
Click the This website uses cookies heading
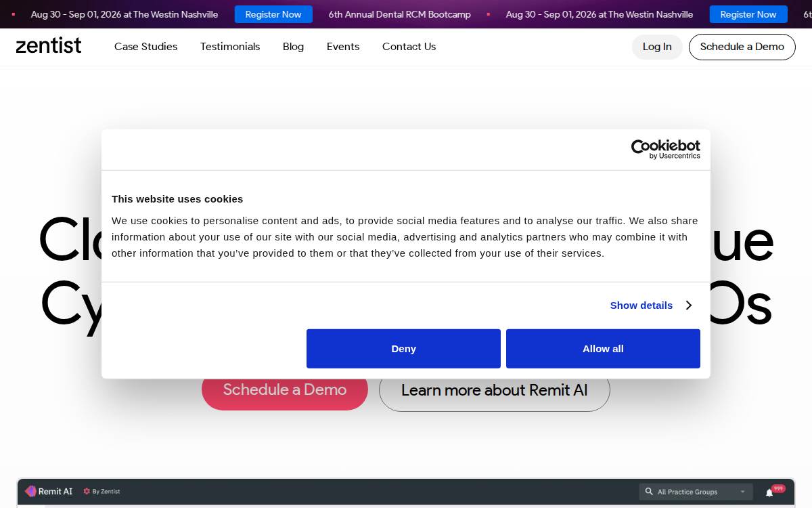tap(177, 199)
